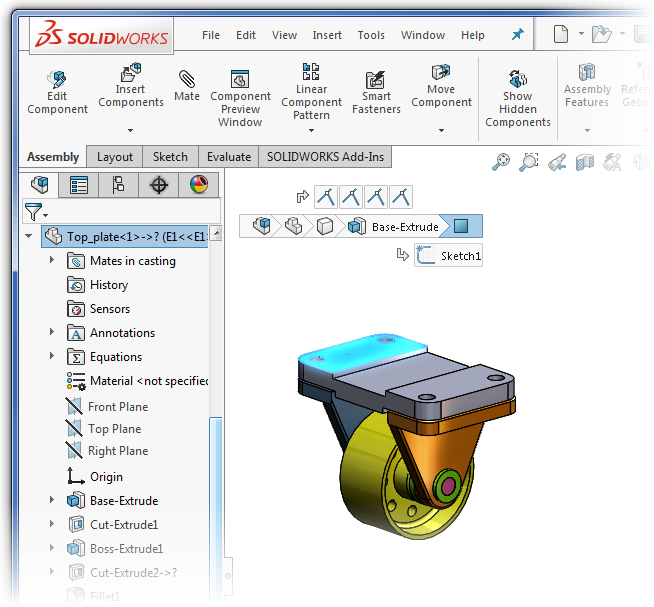Image resolution: width=654 pixels, height=607 pixels.
Task: Expand the Mates in casting node
Action: click(52, 261)
